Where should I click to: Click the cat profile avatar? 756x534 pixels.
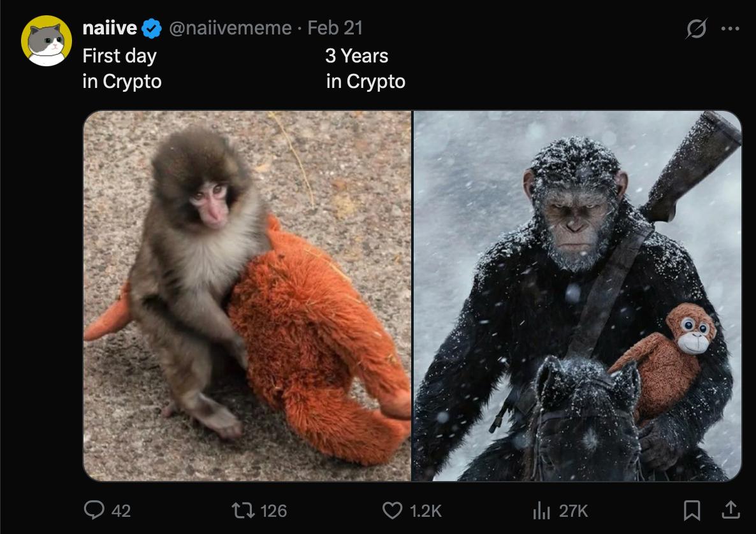(46, 41)
